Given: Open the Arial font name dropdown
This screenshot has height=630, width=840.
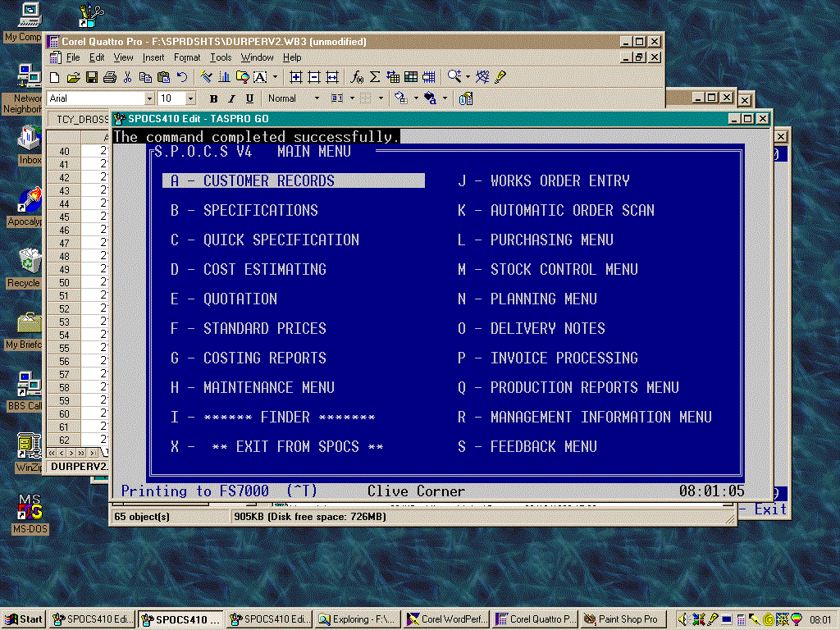Looking at the screenshot, I should pyautogui.click(x=149, y=98).
